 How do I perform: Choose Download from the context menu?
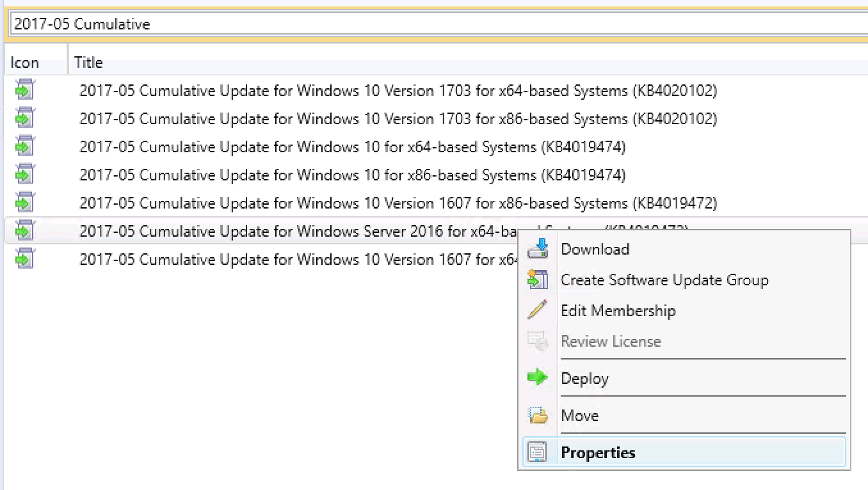click(595, 249)
